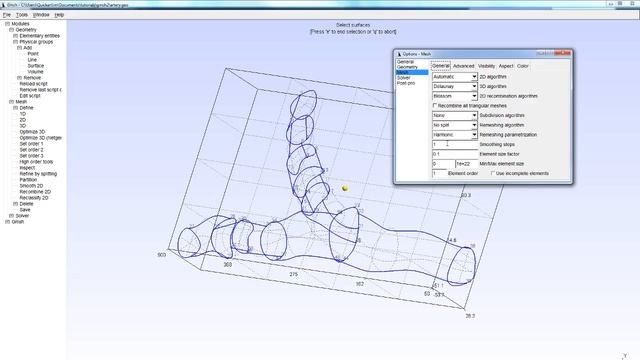Click Optimize 3D (Netgen) tree entry
The width and height of the screenshot is (640, 360).
40,138
